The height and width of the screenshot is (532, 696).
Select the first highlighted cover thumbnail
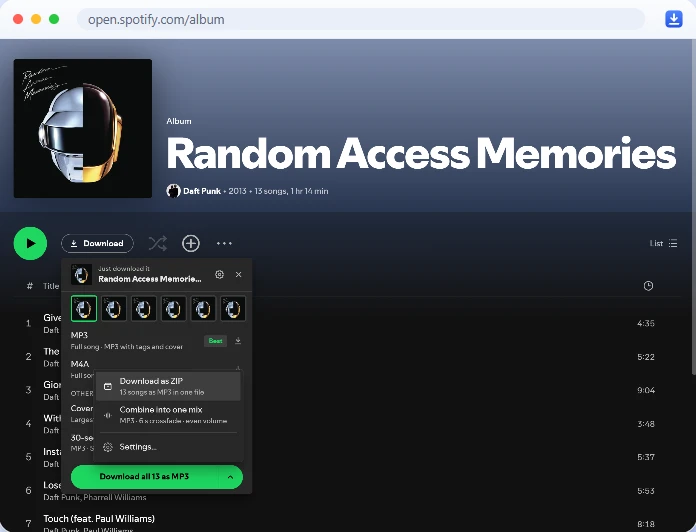(84, 308)
